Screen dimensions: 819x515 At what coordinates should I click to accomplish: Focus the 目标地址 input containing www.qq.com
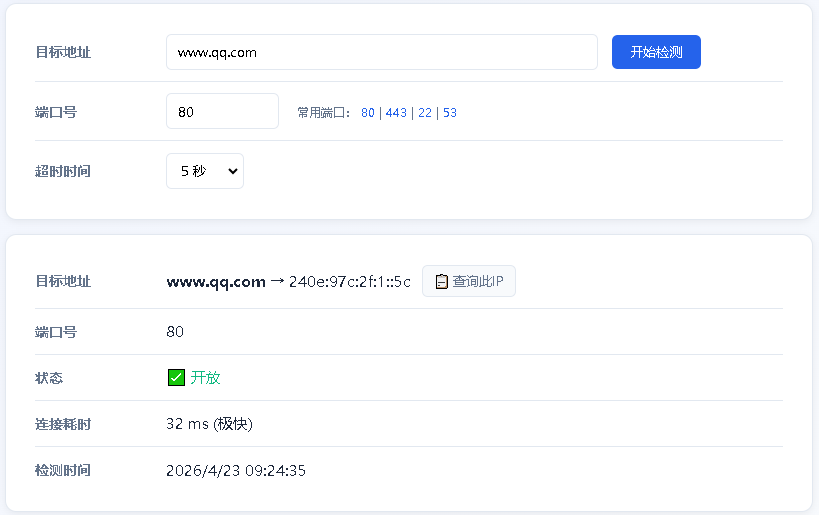[x=381, y=52]
